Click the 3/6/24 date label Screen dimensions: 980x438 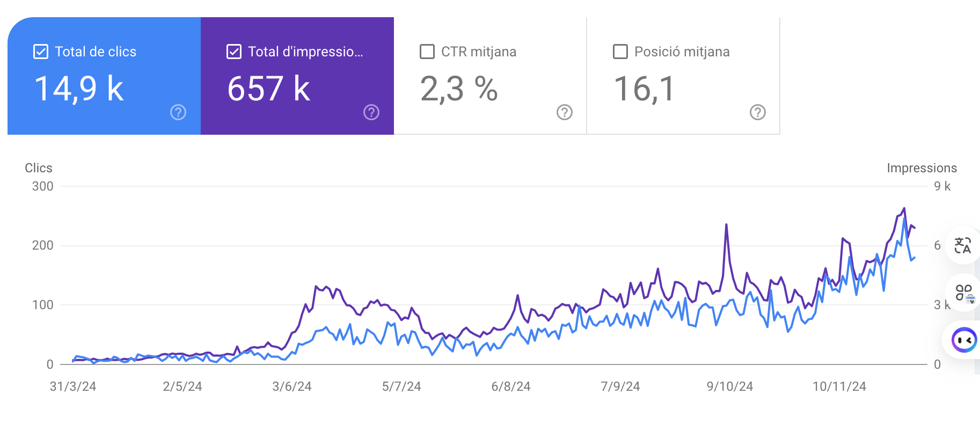click(x=292, y=386)
